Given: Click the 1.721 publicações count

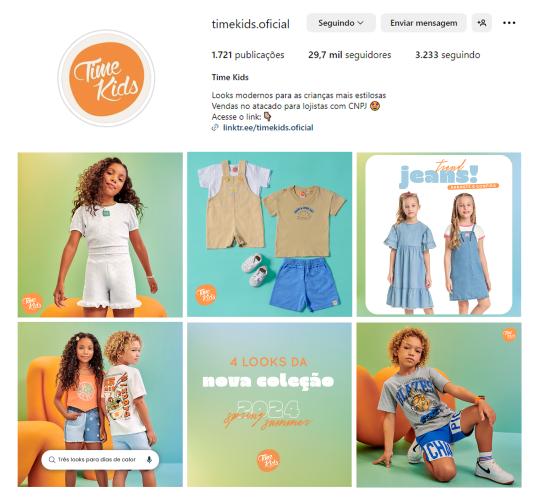Looking at the screenshot, I should pos(248,55).
